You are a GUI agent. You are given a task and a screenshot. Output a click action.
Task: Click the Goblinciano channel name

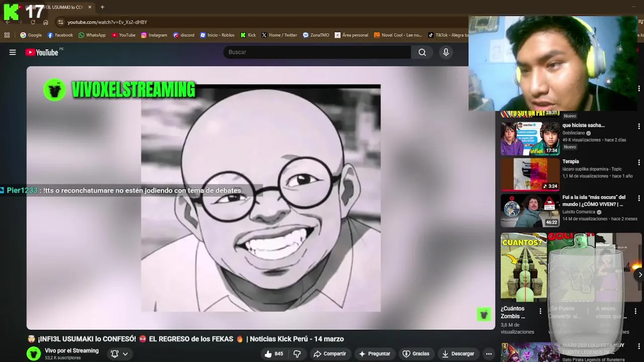click(574, 133)
